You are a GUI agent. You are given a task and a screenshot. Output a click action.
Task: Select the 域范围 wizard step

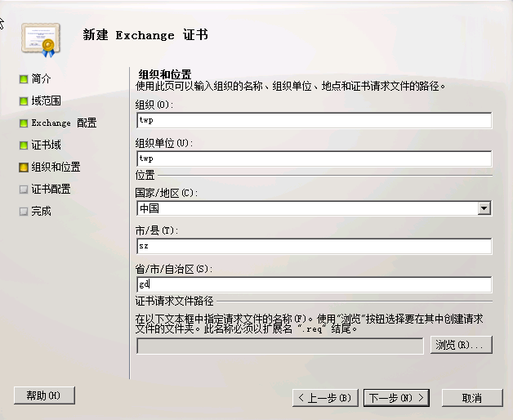tap(40, 101)
